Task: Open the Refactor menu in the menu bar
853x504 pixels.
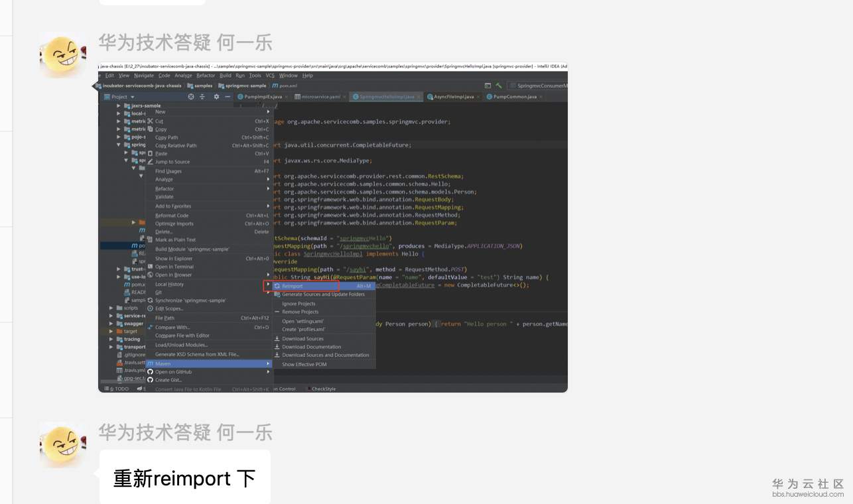Action: (x=206, y=76)
